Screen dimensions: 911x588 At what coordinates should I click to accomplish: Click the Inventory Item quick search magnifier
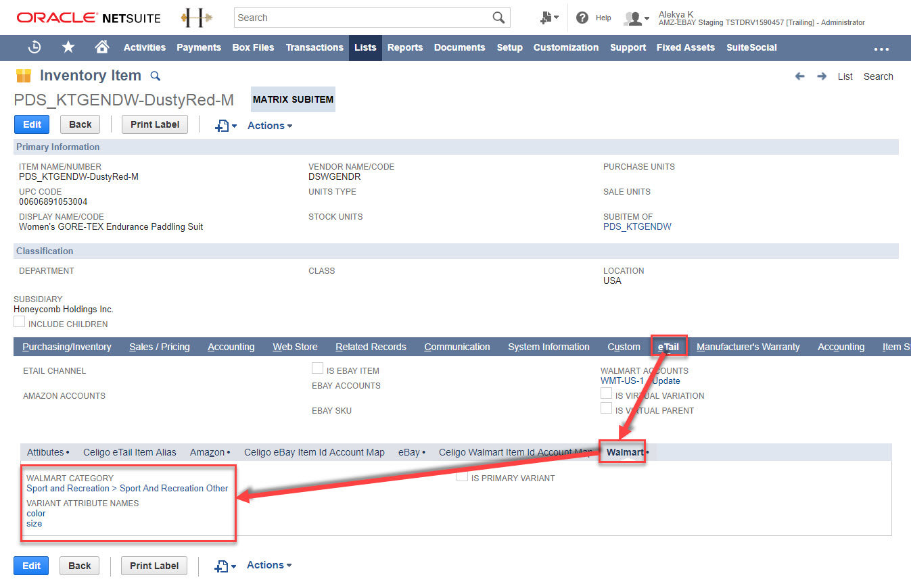(x=156, y=76)
